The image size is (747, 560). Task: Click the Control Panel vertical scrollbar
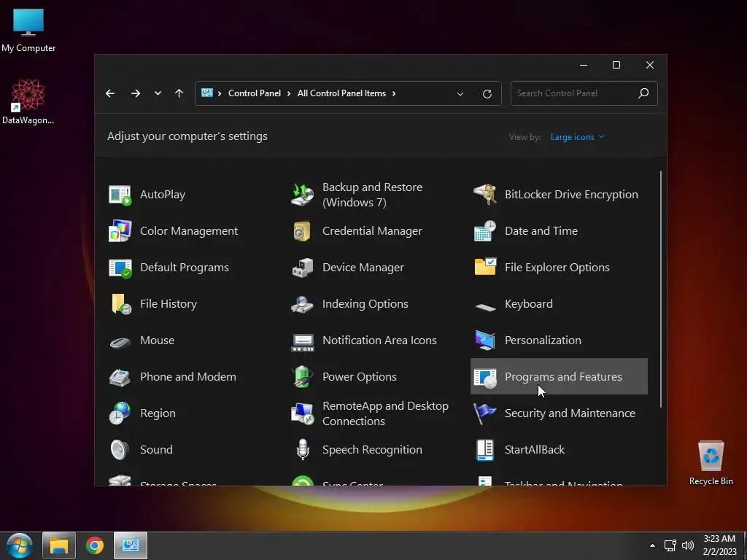[x=661, y=289]
